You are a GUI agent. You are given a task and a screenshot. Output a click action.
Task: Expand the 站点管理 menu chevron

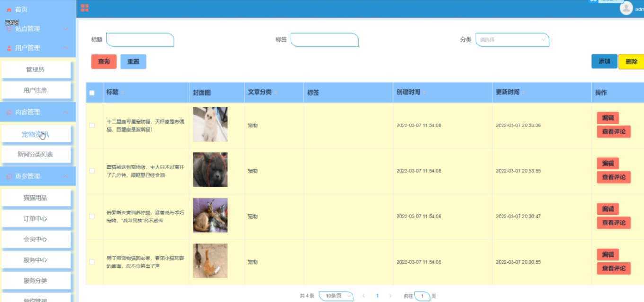pyautogui.click(x=66, y=29)
